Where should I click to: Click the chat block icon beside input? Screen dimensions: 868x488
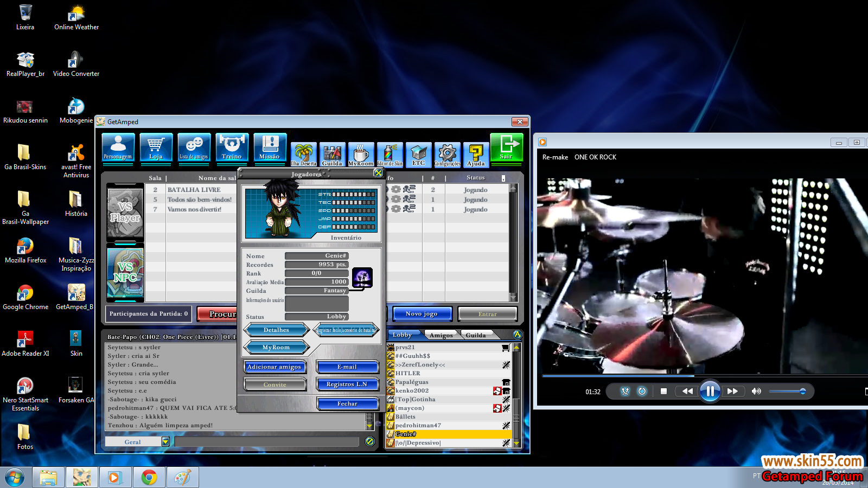370,441
